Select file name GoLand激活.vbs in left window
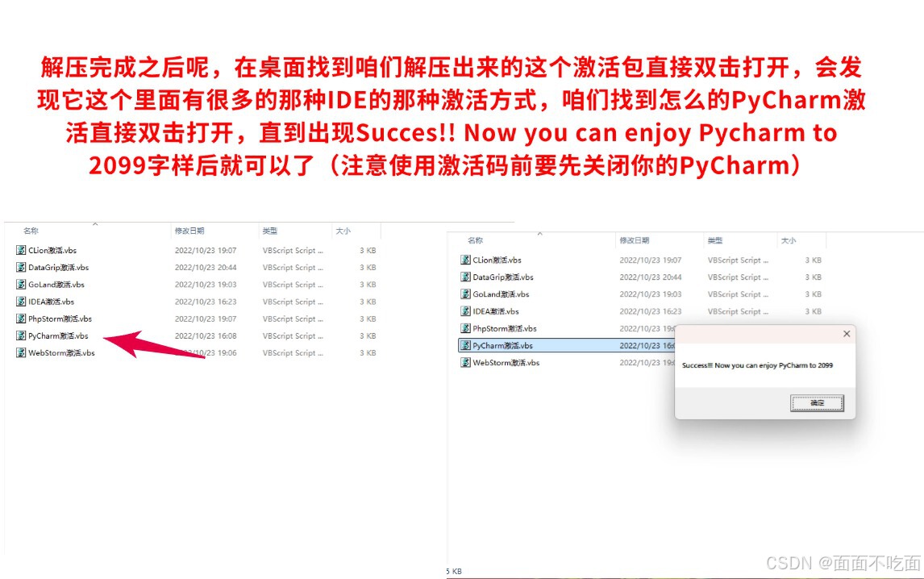Image resolution: width=924 pixels, height=579 pixels. click(56, 284)
